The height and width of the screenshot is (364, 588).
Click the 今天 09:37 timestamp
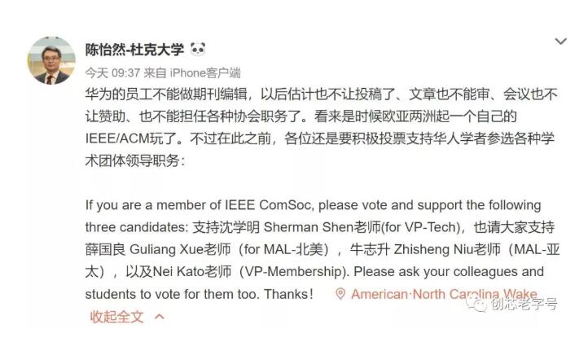[x=113, y=72]
